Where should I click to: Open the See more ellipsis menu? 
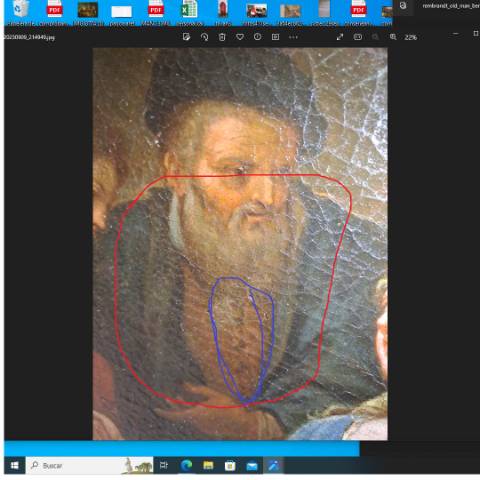pyautogui.click(x=293, y=37)
